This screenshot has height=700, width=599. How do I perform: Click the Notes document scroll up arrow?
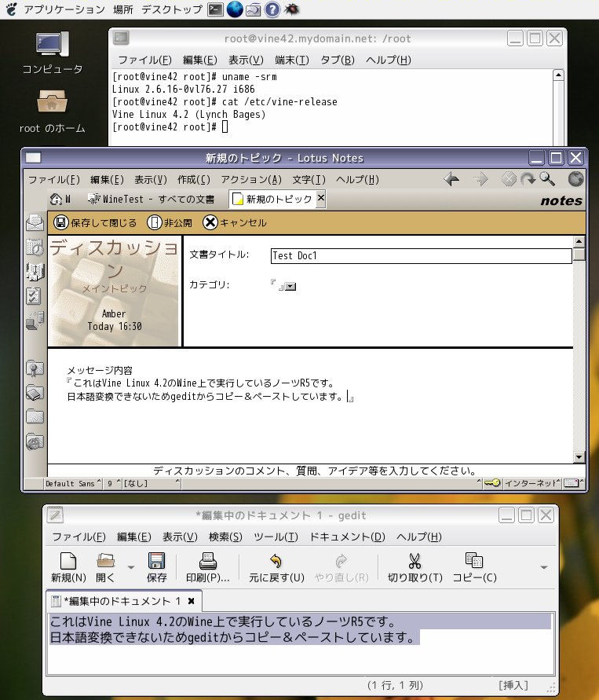click(x=579, y=242)
